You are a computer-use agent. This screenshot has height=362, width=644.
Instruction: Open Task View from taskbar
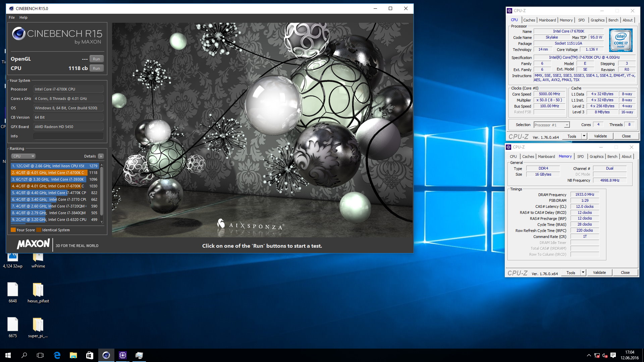tap(40, 355)
